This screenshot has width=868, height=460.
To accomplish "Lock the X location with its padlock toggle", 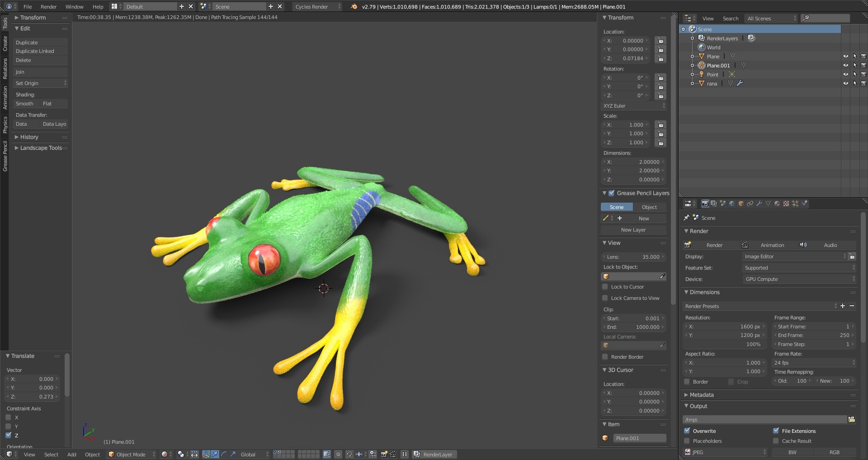I will pos(660,41).
